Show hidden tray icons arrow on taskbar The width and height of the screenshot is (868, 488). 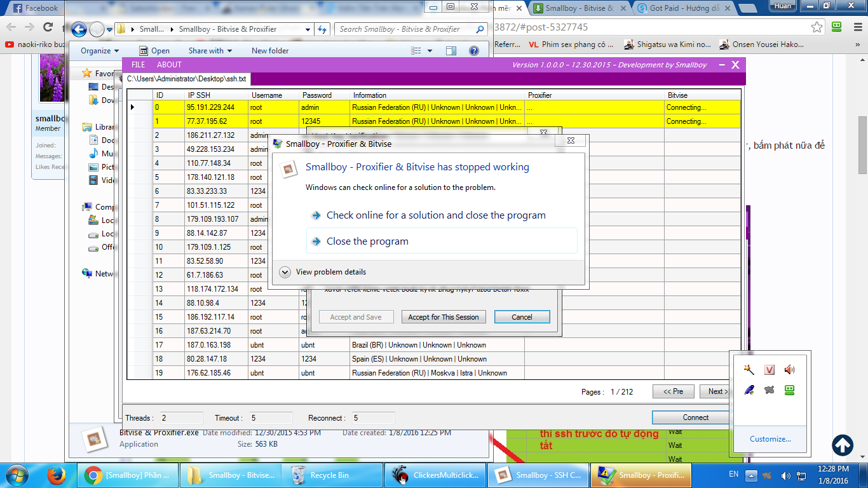click(x=751, y=475)
